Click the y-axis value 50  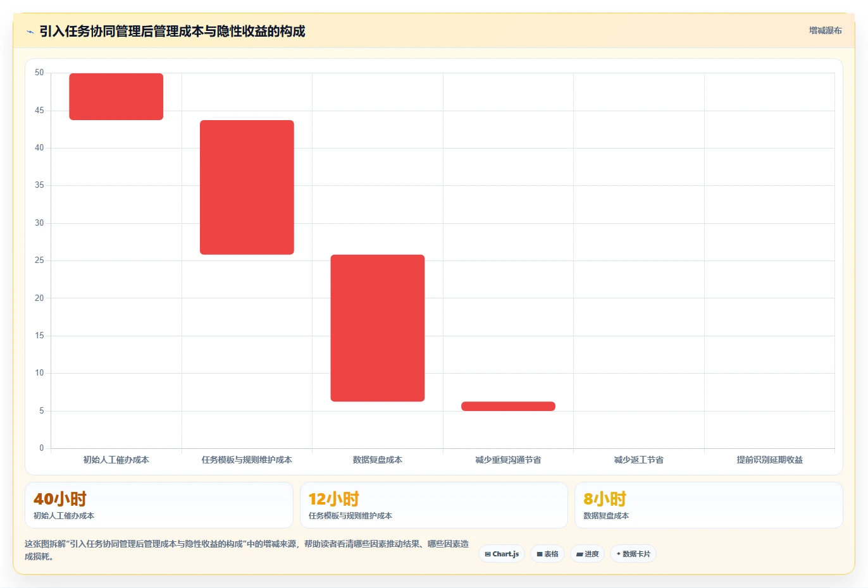tap(39, 73)
